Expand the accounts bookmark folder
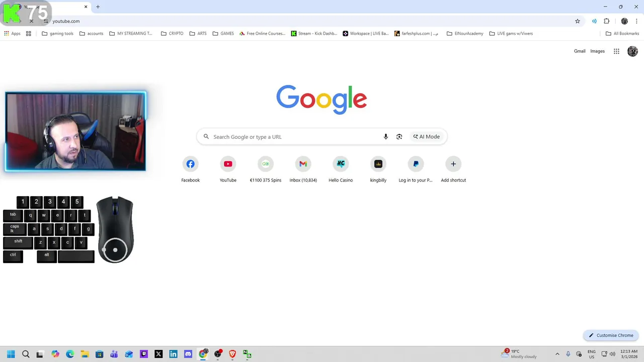This screenshot has height=362, width=644. point(92,34)
